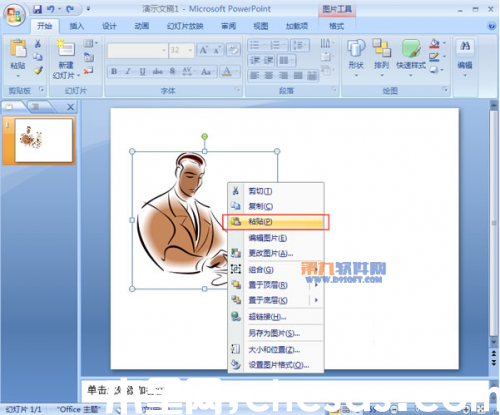Viewport: 500px width, 415px height.
Task: Open the Picture Tools Format tab
Action: (336, 26)
